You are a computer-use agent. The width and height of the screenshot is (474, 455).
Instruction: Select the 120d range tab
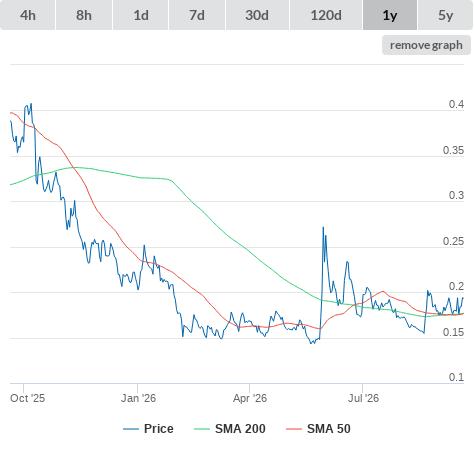326,15
